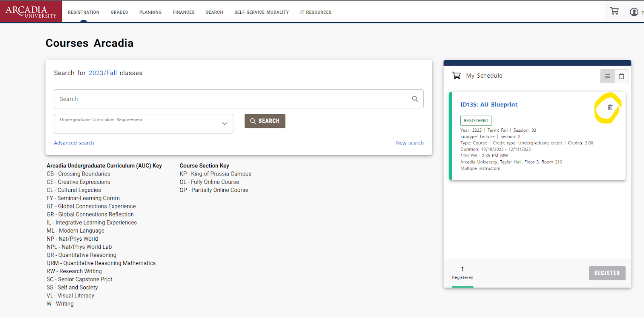
Task: Open the shopping cart in the top bar
Action: (614, 11)
